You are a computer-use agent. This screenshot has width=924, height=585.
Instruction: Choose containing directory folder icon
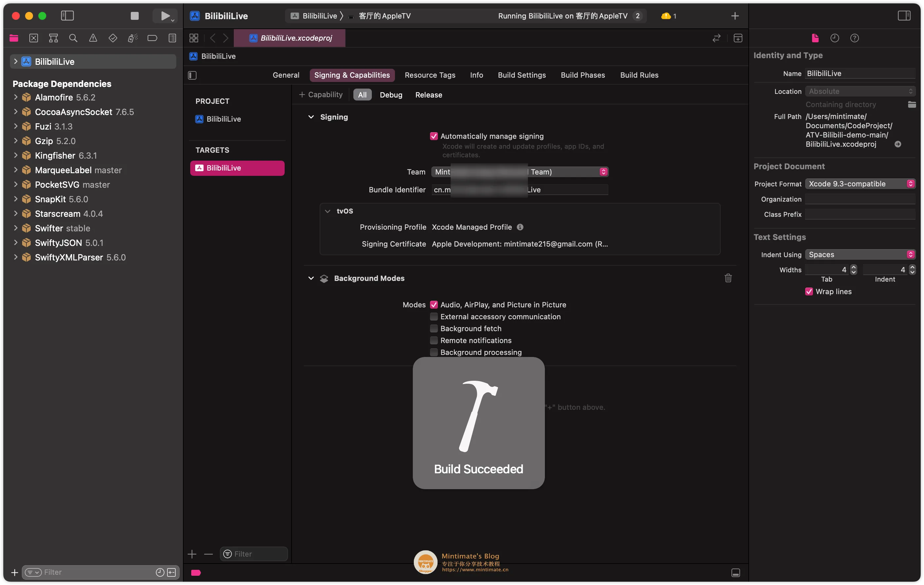coord(912,104)
